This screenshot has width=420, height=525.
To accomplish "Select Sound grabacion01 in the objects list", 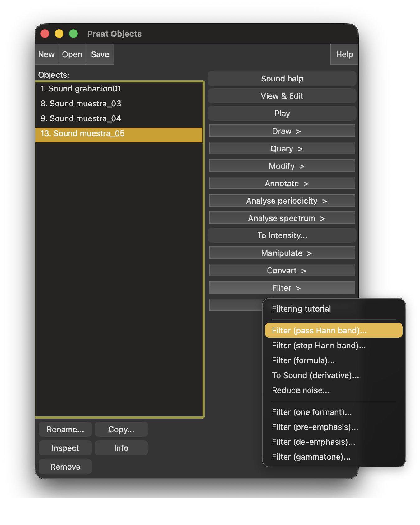I will coord(81,89).
